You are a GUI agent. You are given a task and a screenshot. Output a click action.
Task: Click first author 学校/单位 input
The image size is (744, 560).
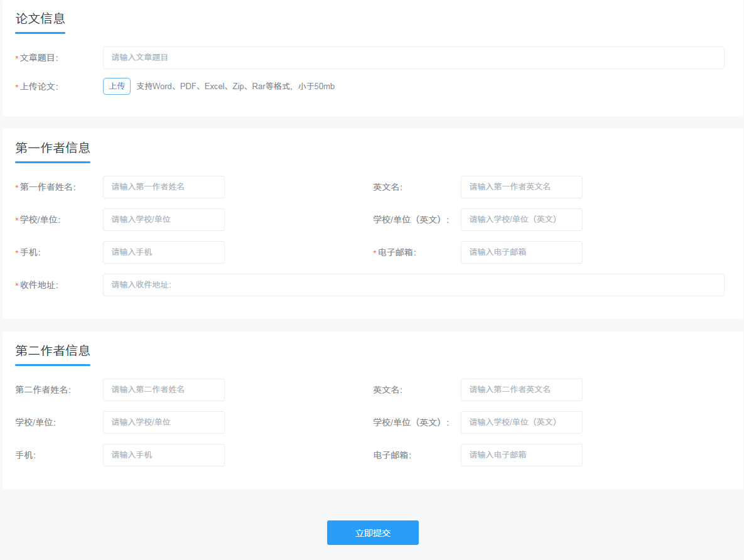pyautogui.click(x=164, y=220)
